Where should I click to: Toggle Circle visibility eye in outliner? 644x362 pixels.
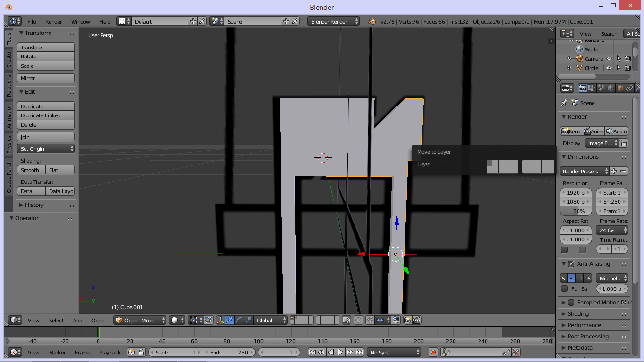coord(609,68)
